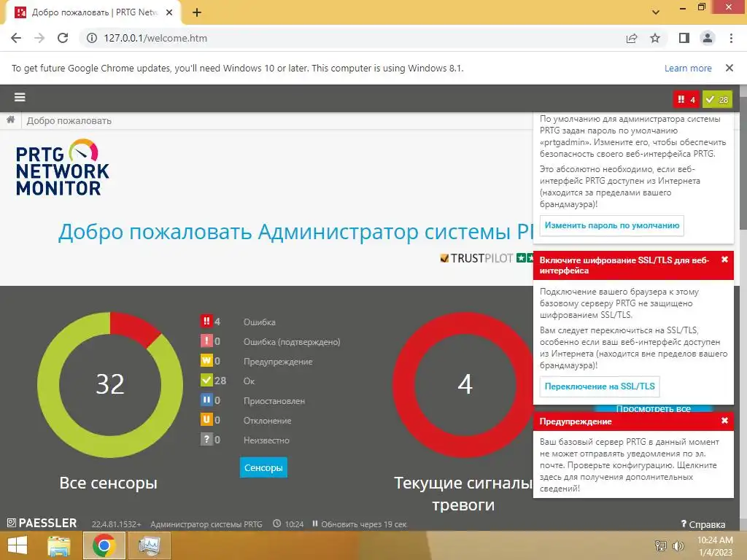The width and height of the screenshot is (747, 560).
Task: Click the Сенсоры button
Action: [263, 467]
